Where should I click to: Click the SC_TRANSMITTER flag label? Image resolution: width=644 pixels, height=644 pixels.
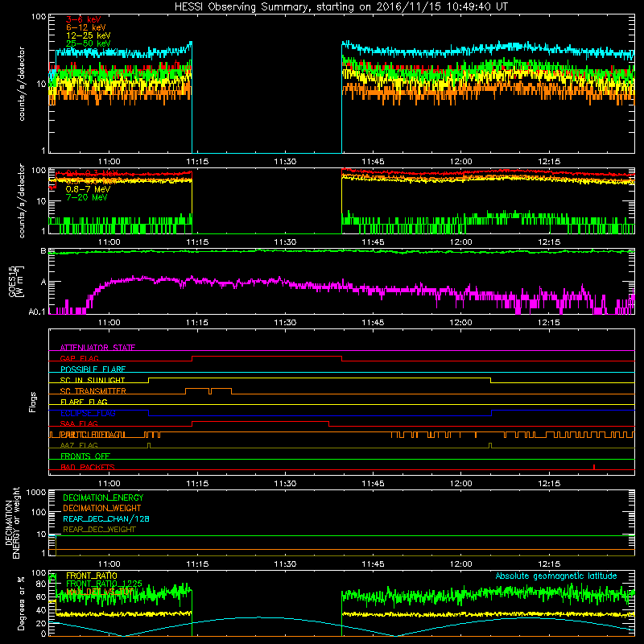pos(93,391)
